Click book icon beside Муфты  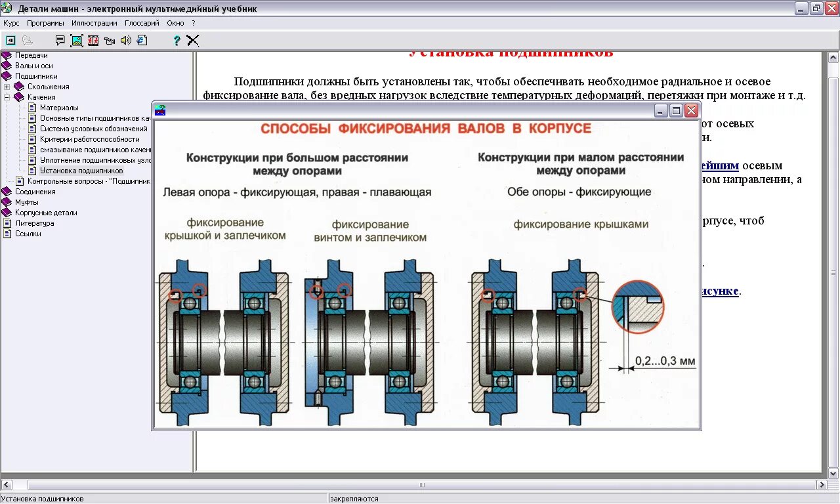(x=7, y=202)
